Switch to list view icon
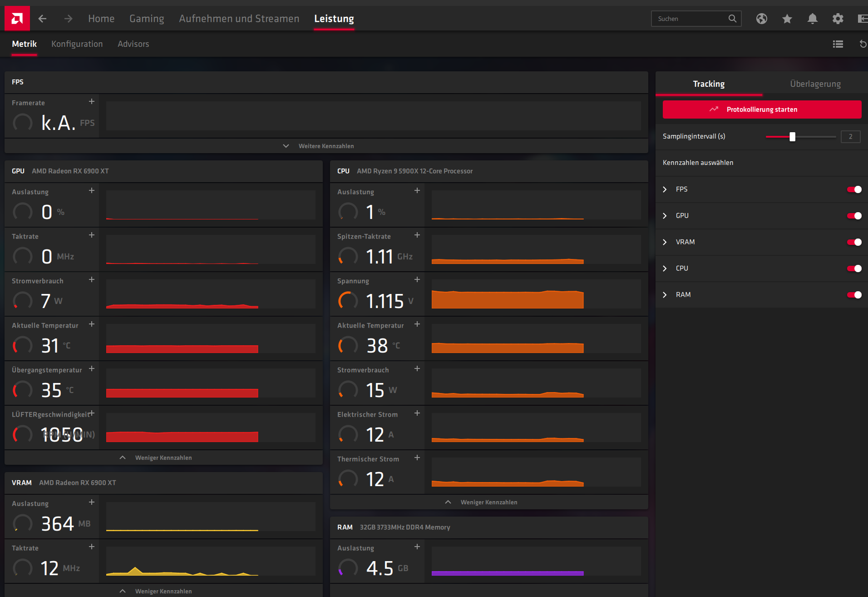 (838, 44)
